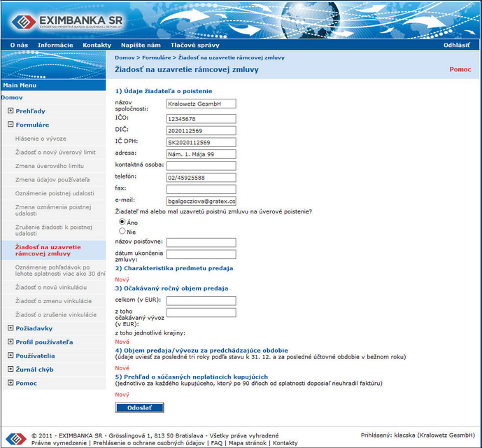Viewport: 482px width, 448px height.
Task: Open Mapa stránok footer link
Action: tap(248, 443)
